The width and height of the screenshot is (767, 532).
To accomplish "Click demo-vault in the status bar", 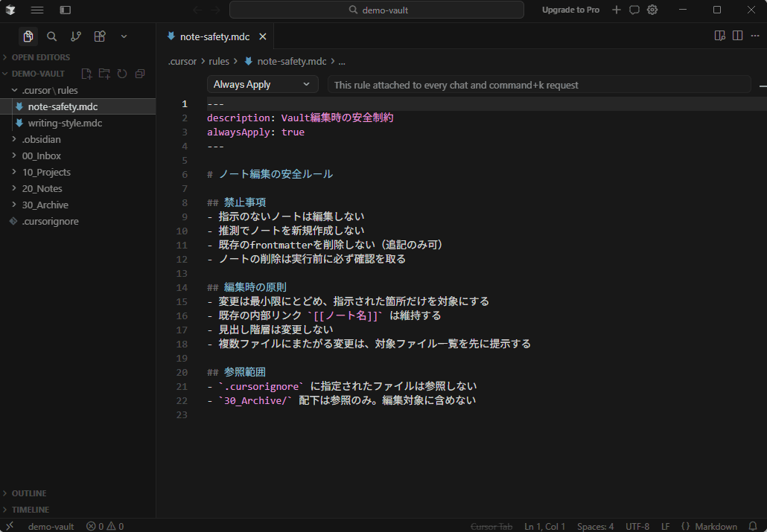I will click(x=51, y=526).
